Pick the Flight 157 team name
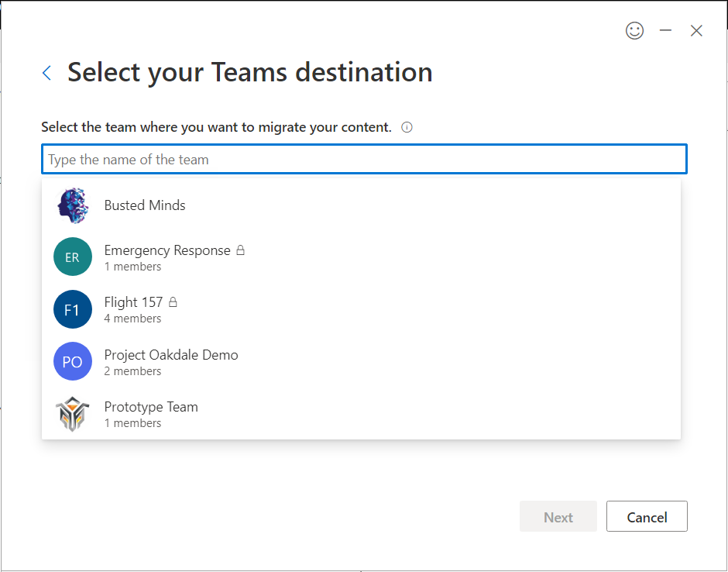The height and width of the screenshot is (572, 728). pos(133,302)
